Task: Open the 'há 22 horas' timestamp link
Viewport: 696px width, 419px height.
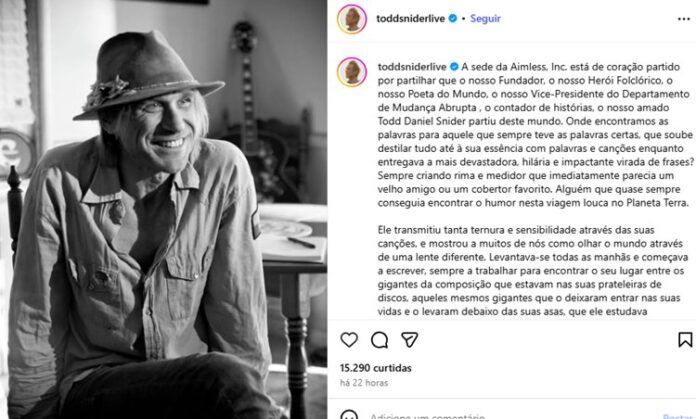Action: [x=364, y=383]
